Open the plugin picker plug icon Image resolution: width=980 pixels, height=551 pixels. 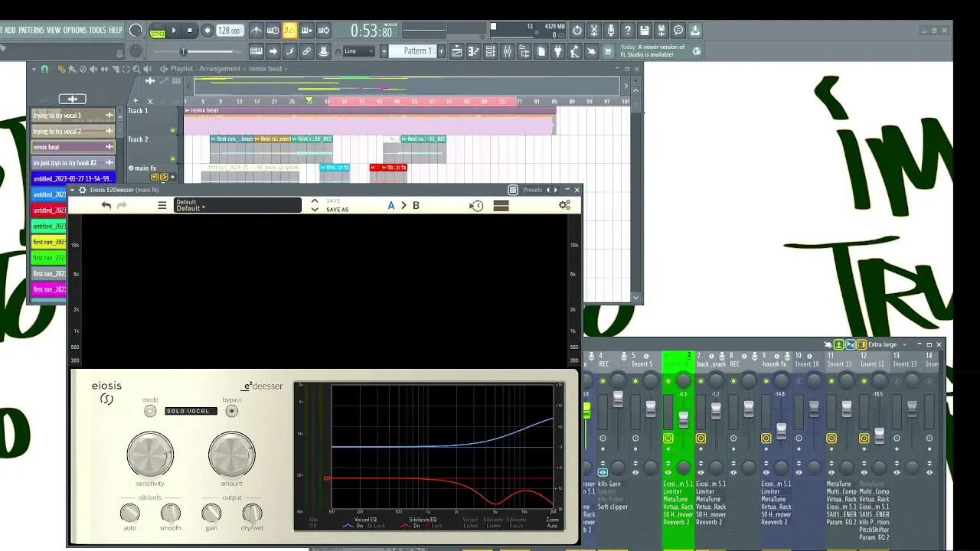(557, 51)
